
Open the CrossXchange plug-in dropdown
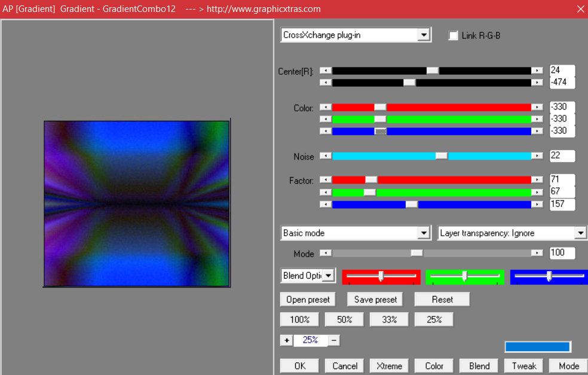click(x=424, y=35)
